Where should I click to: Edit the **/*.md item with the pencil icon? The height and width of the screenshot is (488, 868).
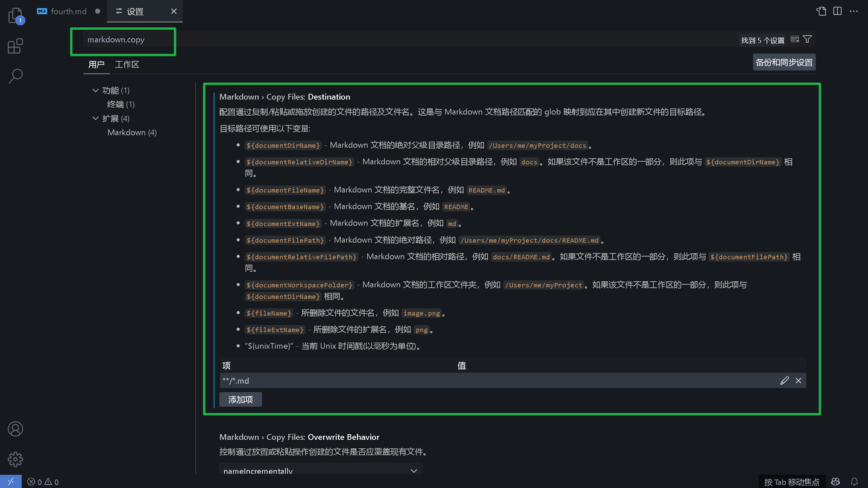point(784,380)
